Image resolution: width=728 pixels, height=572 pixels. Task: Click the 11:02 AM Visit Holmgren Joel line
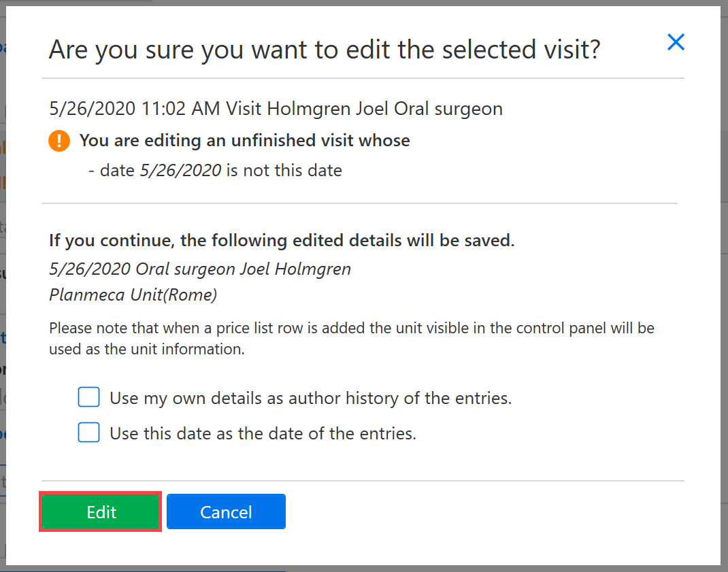[x=276, y=109]
